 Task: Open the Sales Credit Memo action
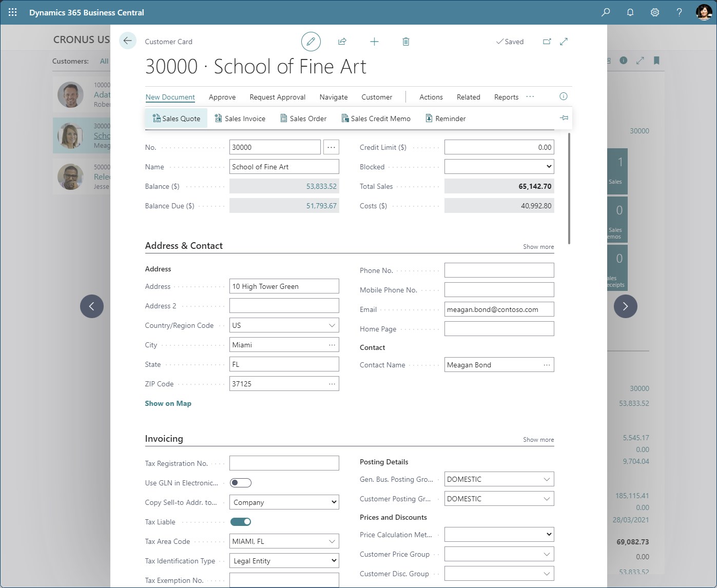click(376, 118)
